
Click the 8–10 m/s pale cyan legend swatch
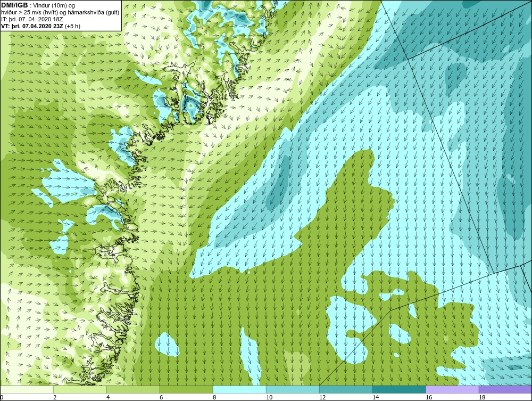(x=239, y=389)
